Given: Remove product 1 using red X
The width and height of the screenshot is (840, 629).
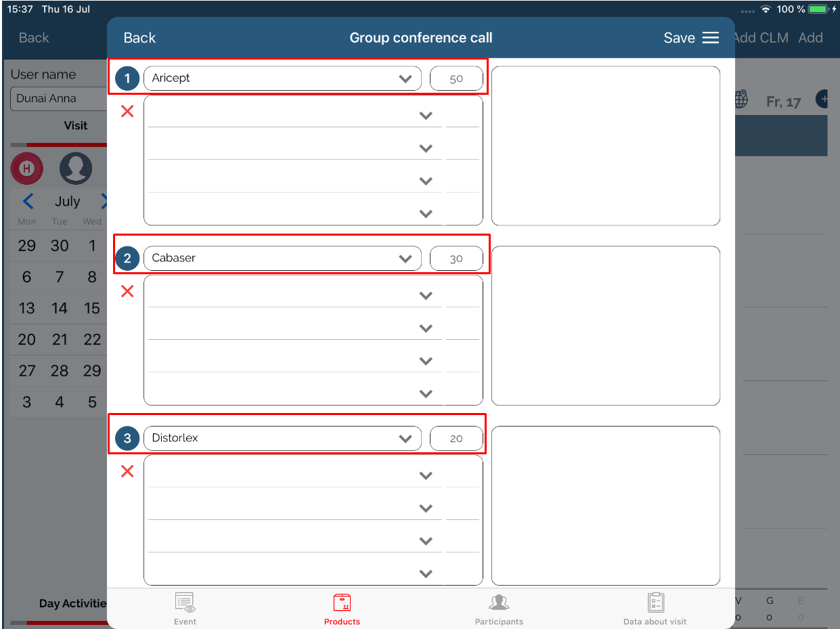Looking at the screenshot, I should [x=127, y=112].
